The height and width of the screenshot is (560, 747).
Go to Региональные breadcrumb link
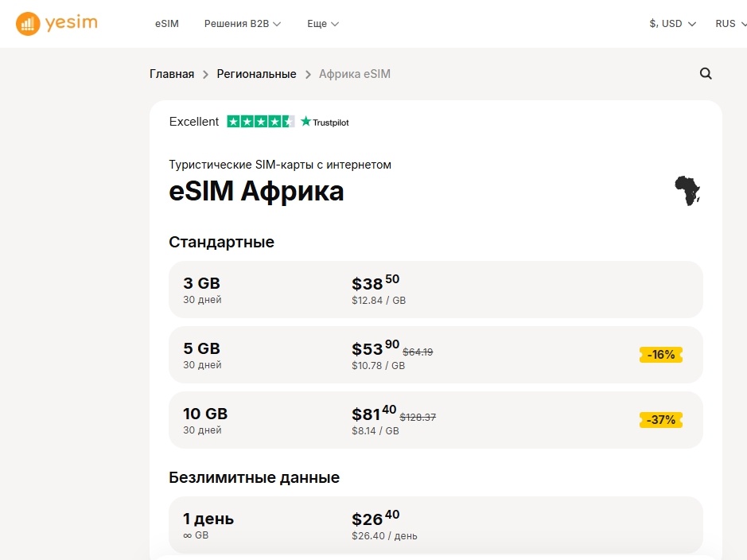point(256,74)
